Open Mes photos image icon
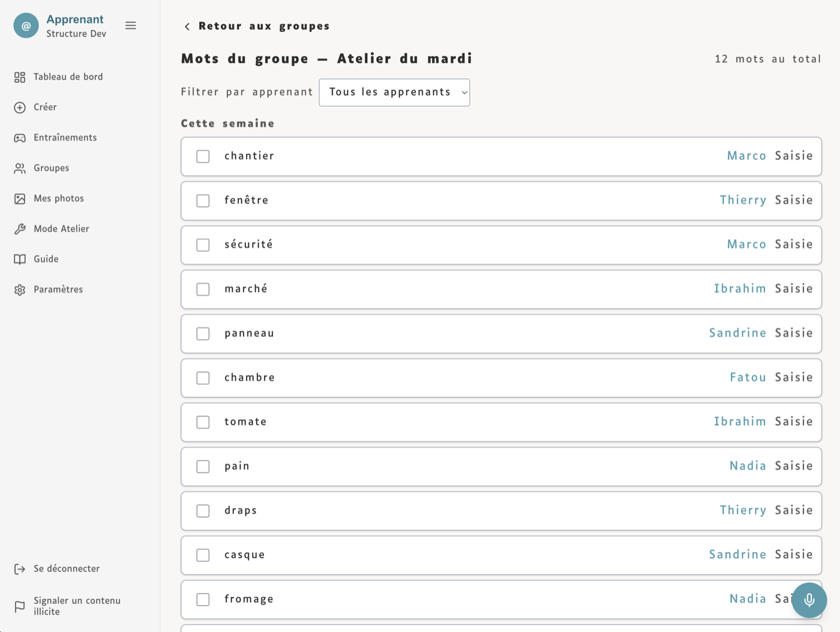Image resolution: width=840 pixels, height=632 pixels. click(x=20, y=198)
